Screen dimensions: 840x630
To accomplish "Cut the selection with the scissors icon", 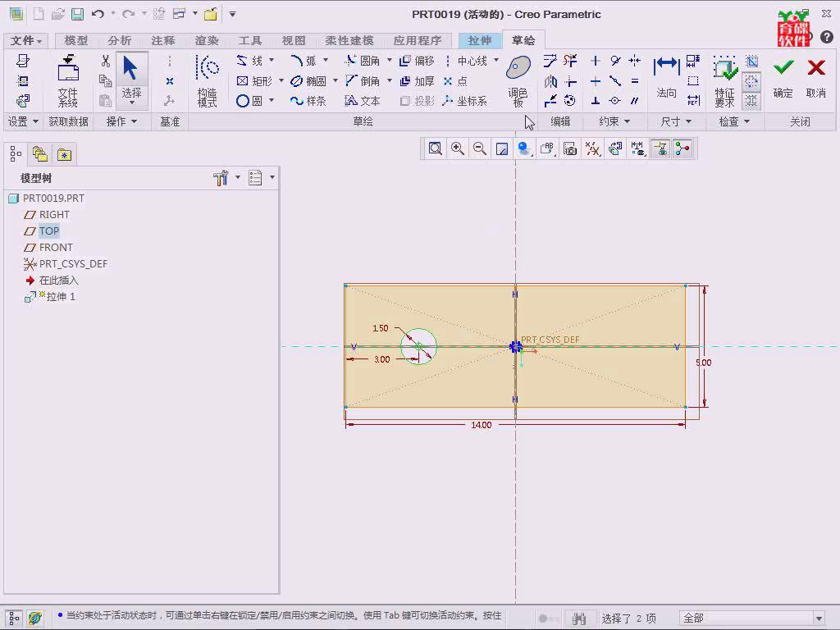I will pyautogui.click(x=106, y=61).
